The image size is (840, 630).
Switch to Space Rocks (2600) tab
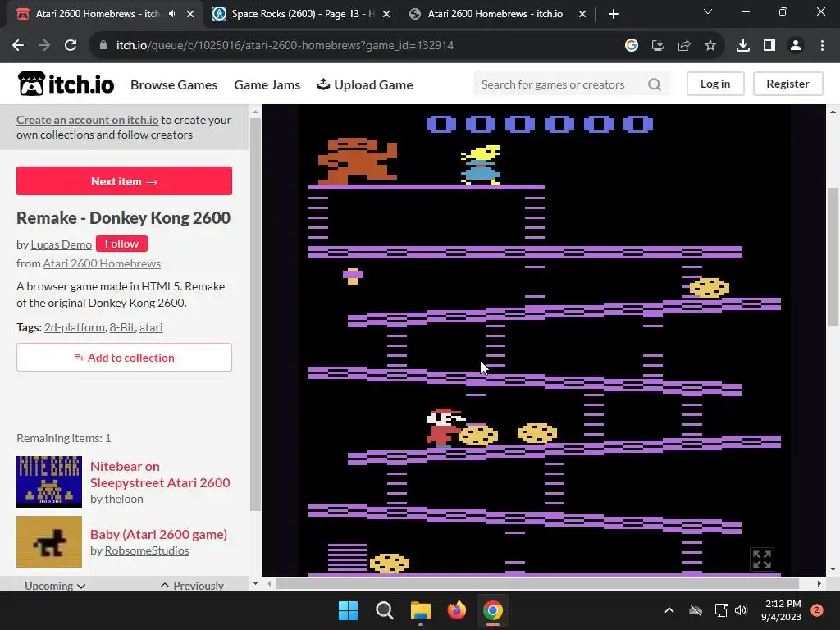301,14
